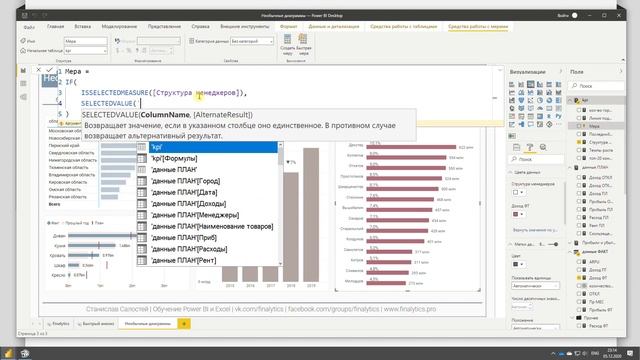Check the ARPU field
This screenshot has height=360, width=640.
[x=579, y=262]
